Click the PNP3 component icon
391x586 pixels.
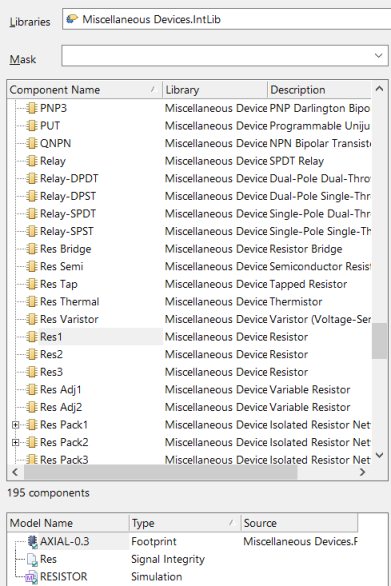(32, 108)
